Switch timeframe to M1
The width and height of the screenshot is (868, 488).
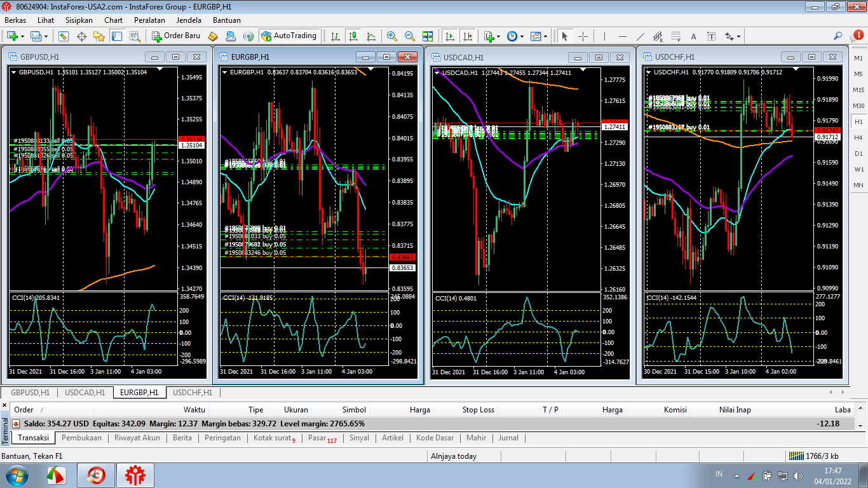click(858, 58)
